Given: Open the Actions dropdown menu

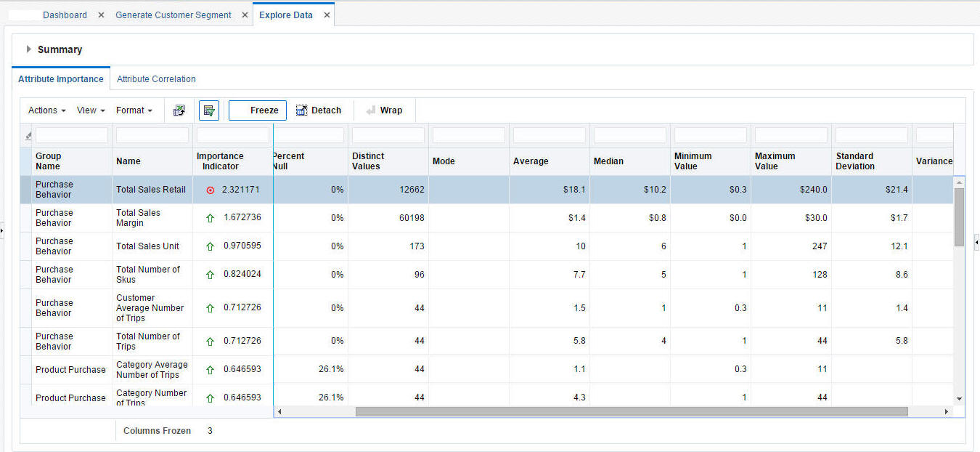Looking at the screenshot, I should pos(46,110).
